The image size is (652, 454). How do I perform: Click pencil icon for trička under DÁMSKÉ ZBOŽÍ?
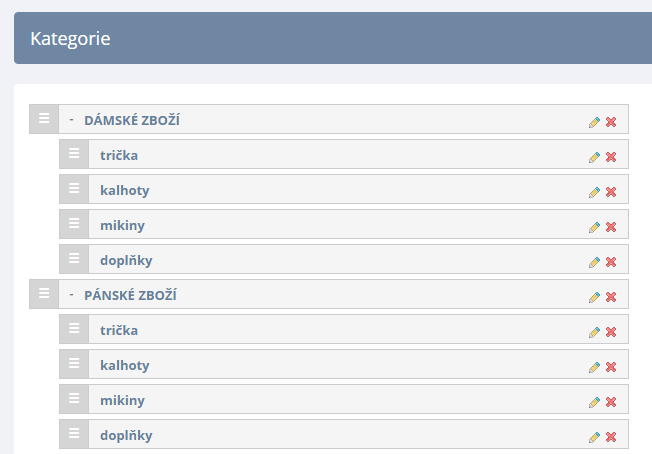point(594,157)
